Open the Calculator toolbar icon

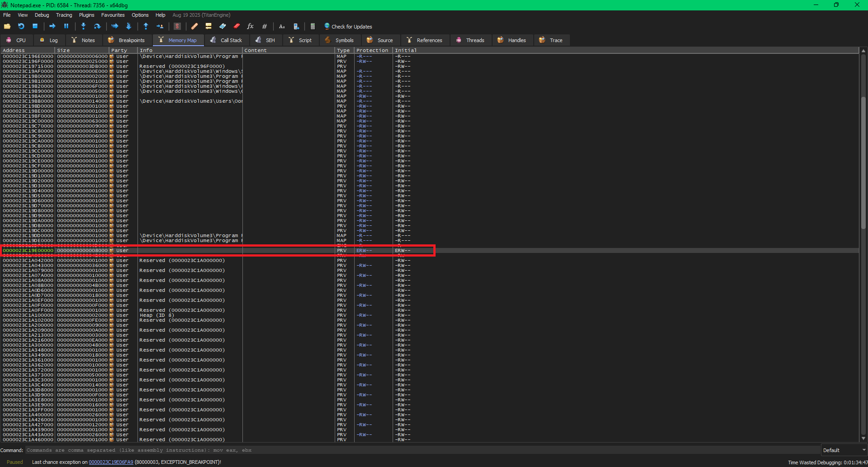313,26
